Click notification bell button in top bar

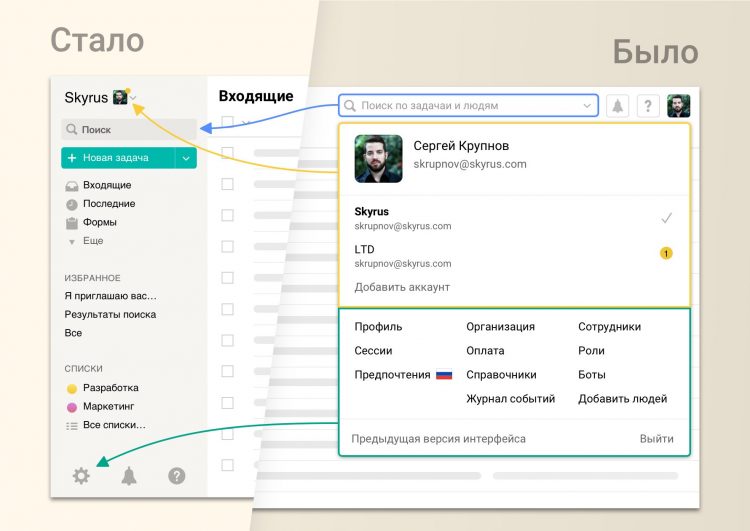pos(617,106)
